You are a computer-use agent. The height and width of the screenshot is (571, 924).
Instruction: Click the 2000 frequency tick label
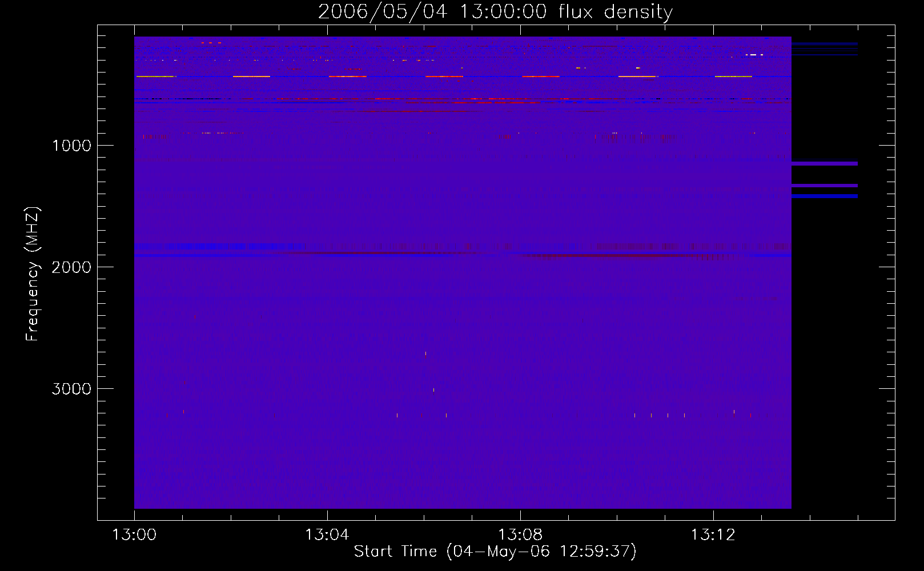(x=71, y=267)
